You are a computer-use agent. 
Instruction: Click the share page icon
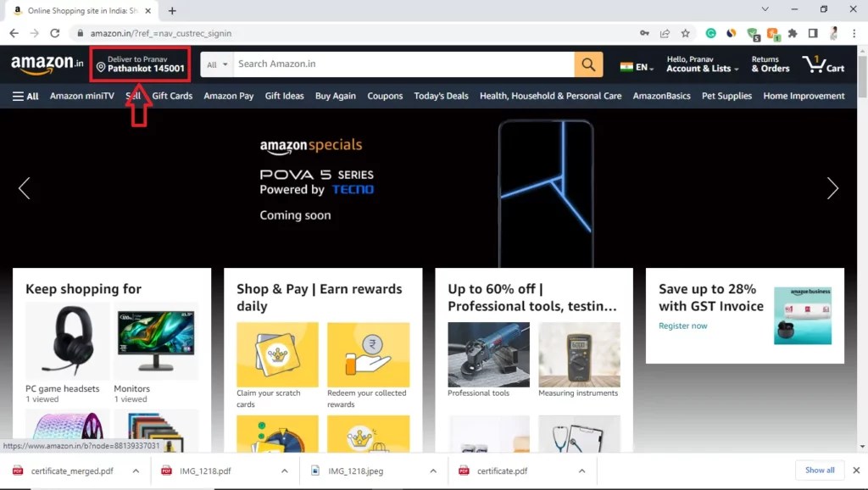coord(665,33)
